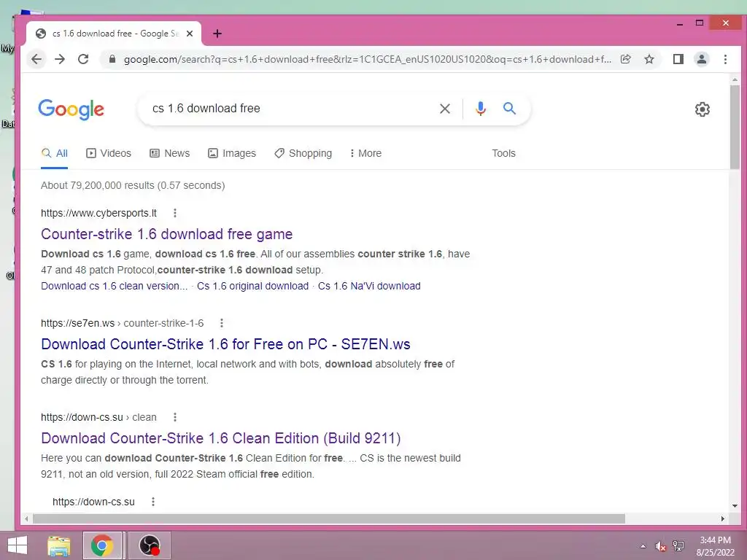The height and width of the screenshot is (560, 747).
Task: Open Chrome profile avatar
Action: [702, 59]
